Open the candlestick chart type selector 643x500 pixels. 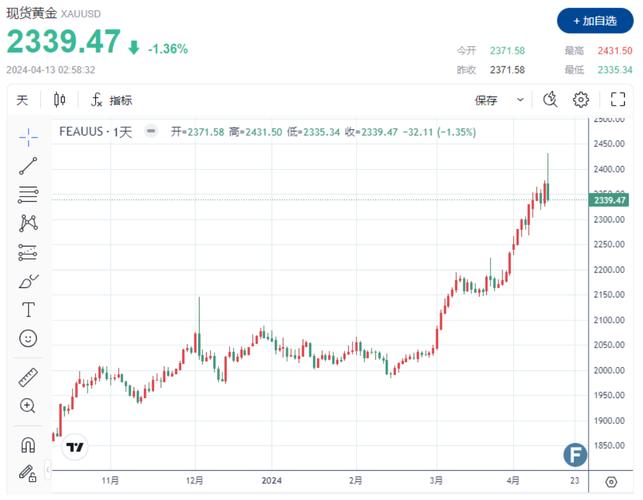pos(59,100)
